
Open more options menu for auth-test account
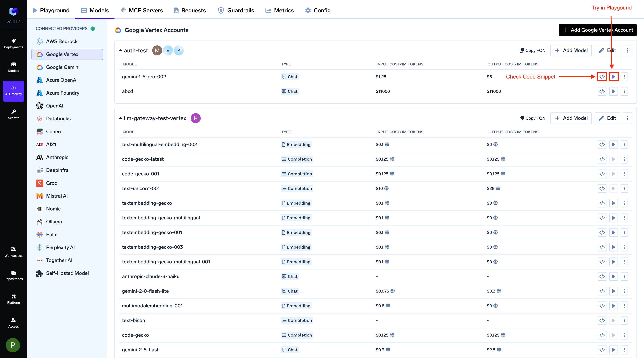click(x=627, y=50)
